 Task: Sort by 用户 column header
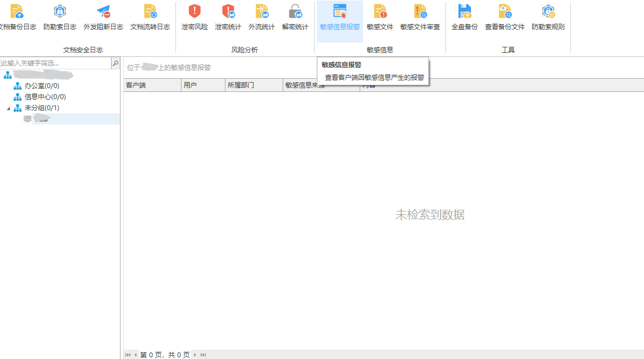(x=203, y=85)
